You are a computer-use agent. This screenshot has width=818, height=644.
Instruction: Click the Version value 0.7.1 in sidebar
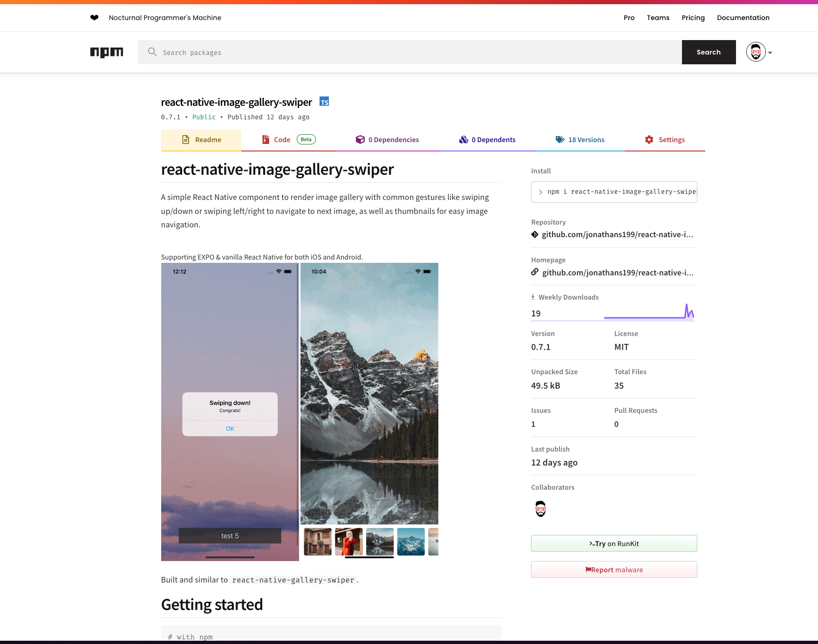tap(541, 347)
